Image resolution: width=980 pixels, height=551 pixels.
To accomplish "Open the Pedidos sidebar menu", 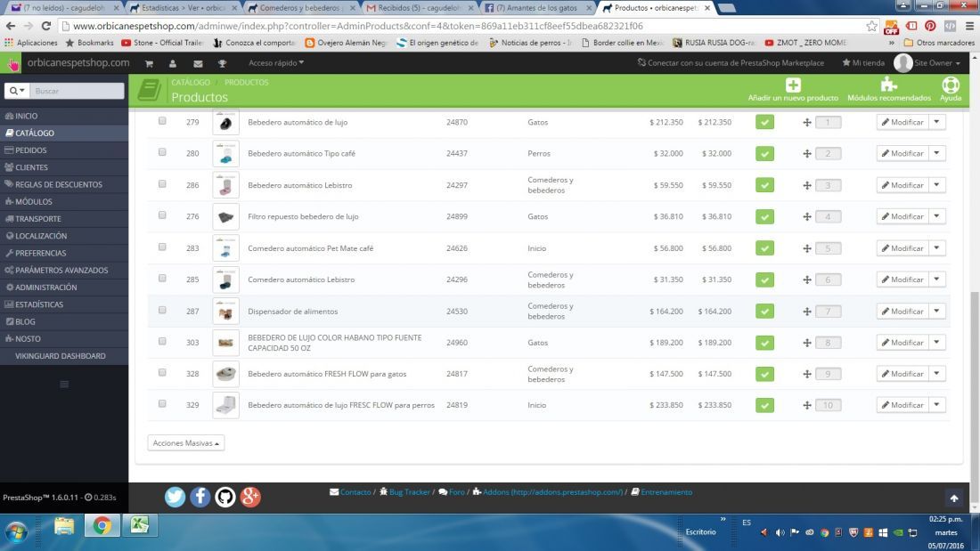I will click(x=64, y=150).
